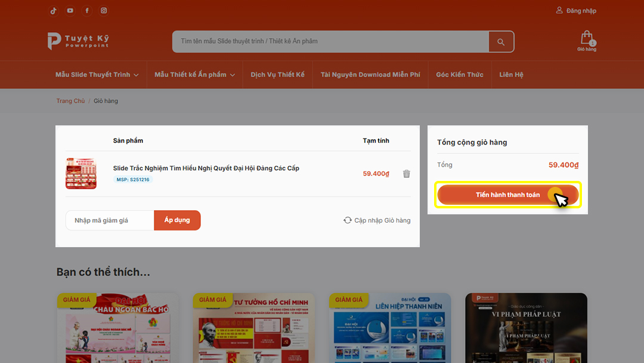Follow the Trang Chủ breadcrumb link
Viewport: 644px width, 363px height.
pos(70,100)
